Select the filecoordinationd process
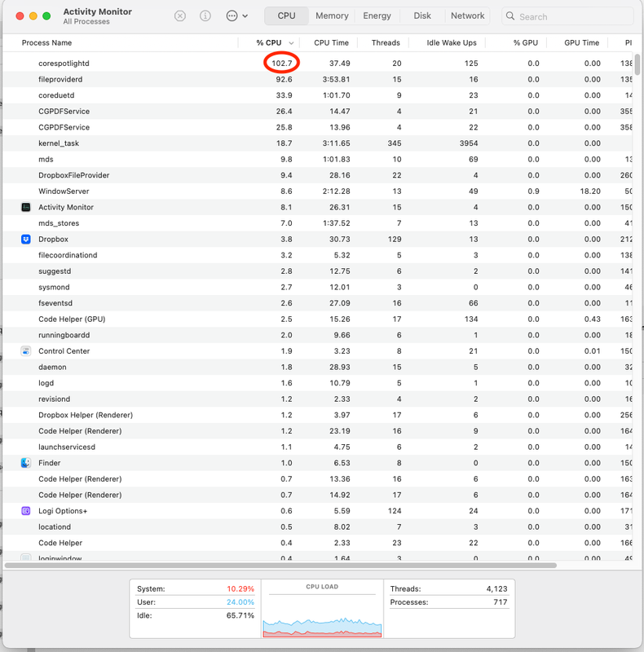 pos(318,255)
